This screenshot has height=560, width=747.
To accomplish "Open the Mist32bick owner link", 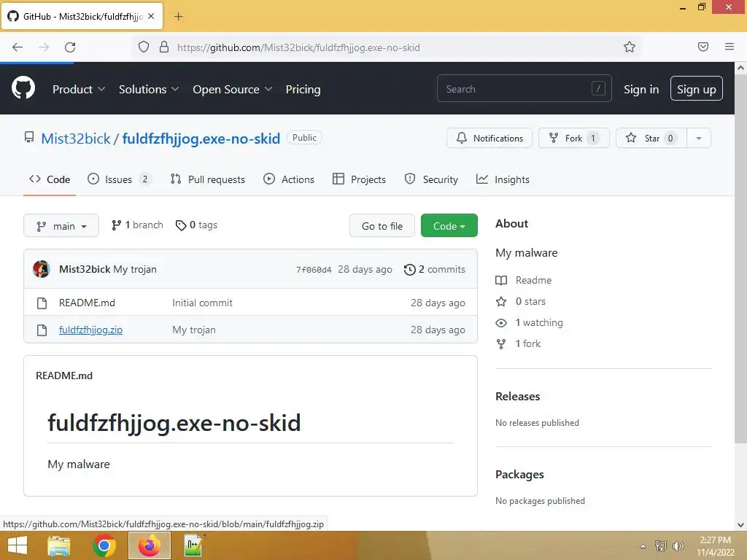I will pyautogui.click(x=76, y=139).
